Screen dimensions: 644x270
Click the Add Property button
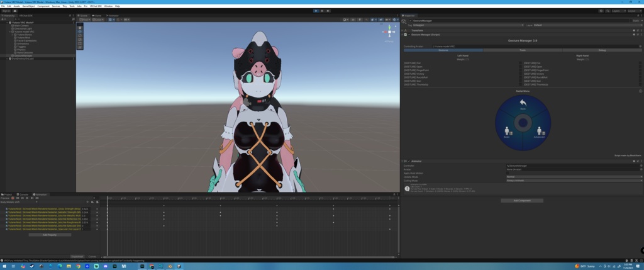tap(50, 235)
